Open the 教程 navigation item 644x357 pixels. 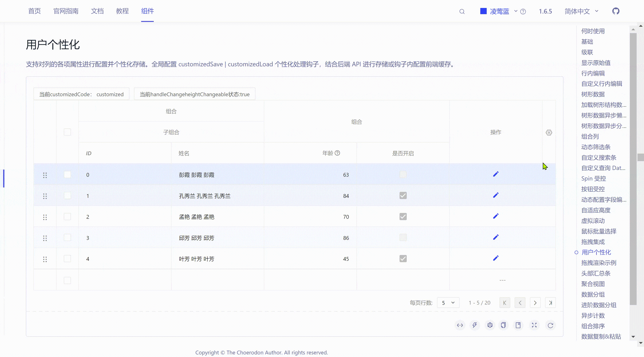122,11
